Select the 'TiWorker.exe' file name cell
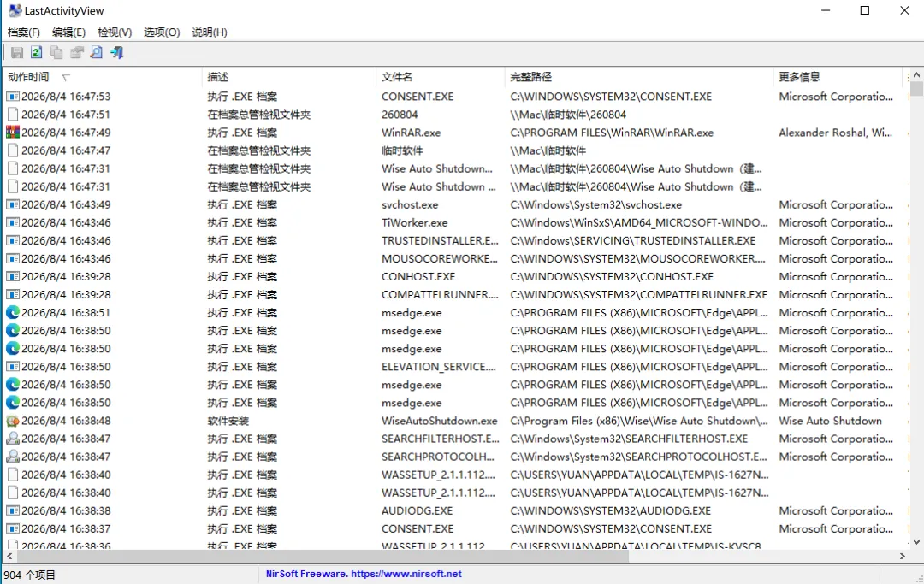The width and height of the screenshot is (924, 584). pos(414,222)
